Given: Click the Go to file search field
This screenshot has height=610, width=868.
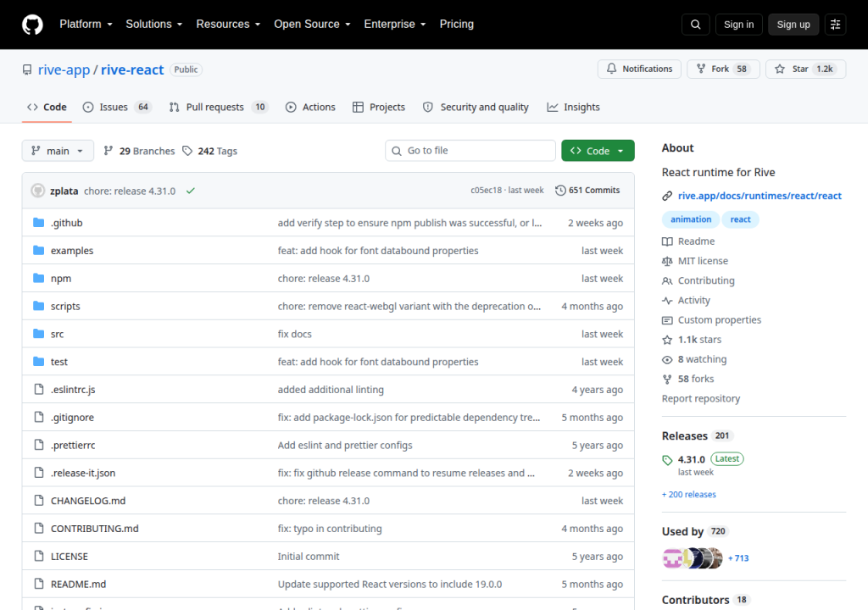Looking at the screenshot, I should (x=470, y=151).
